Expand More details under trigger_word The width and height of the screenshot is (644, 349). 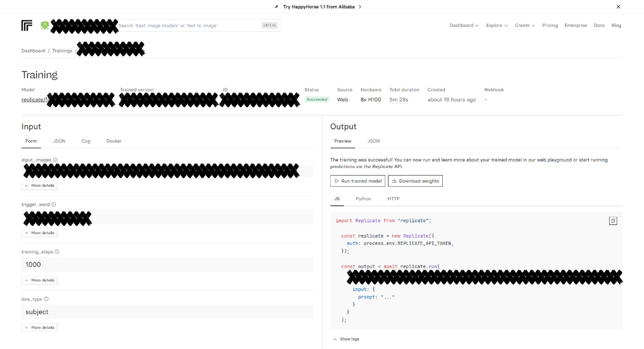(39, 232)
